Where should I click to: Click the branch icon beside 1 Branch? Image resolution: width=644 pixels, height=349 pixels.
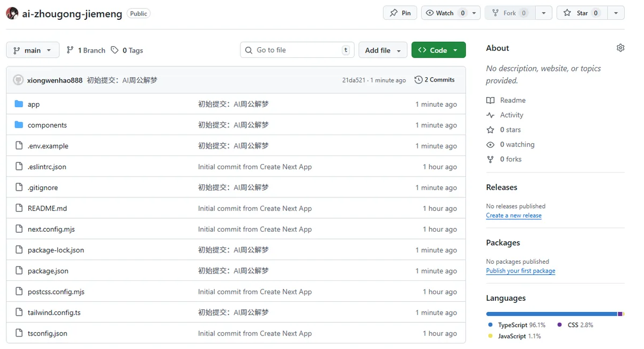(x=70, y=50)
